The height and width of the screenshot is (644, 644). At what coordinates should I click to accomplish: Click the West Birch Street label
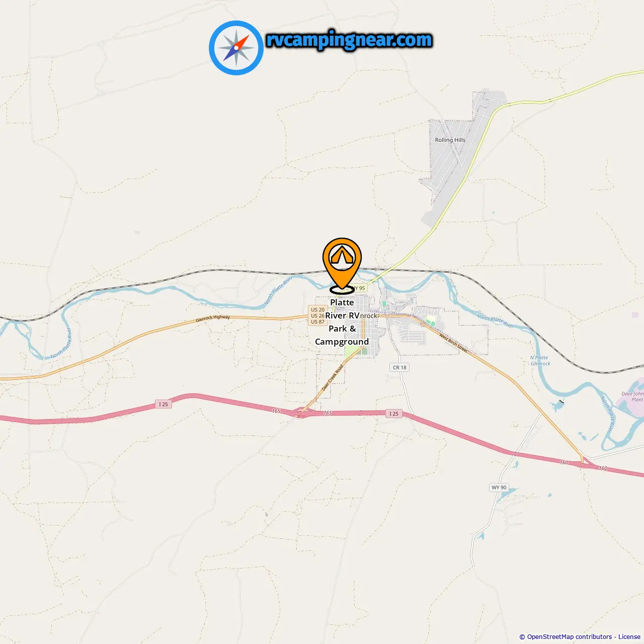click(453, 343)
